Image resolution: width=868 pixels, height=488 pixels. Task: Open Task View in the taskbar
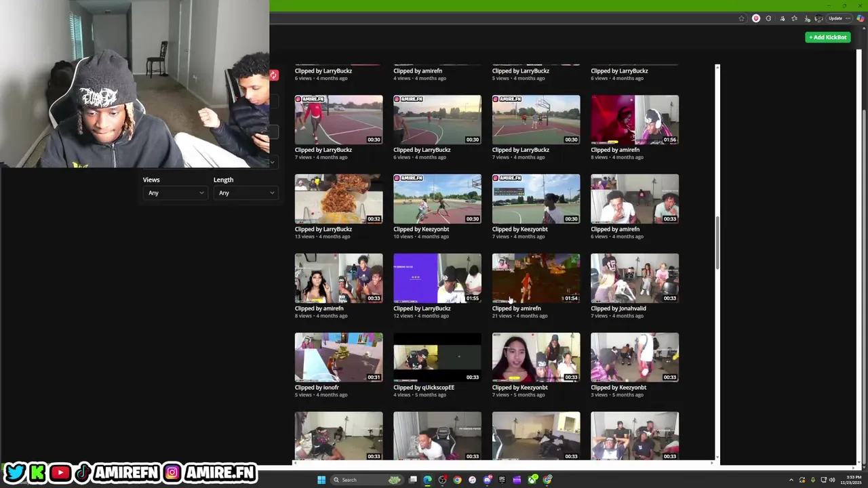point(413,480)
